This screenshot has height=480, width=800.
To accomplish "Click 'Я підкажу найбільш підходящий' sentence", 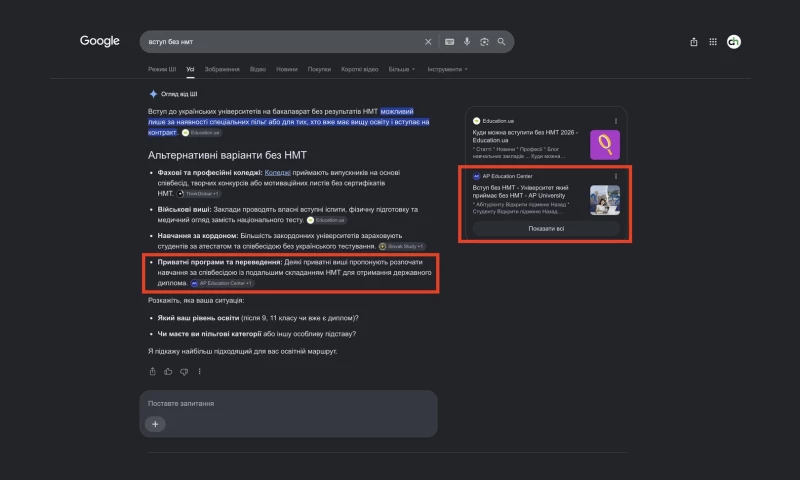I will (242, 351).
